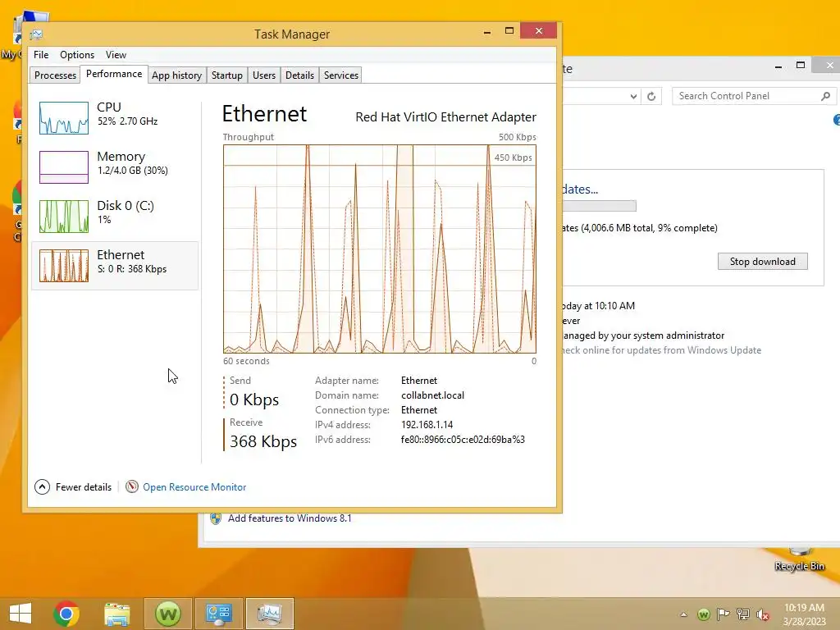Collapse view with Fewer details arrow icon
The width and height of the screenshot is (840, 630).
(x=43, y=487)
